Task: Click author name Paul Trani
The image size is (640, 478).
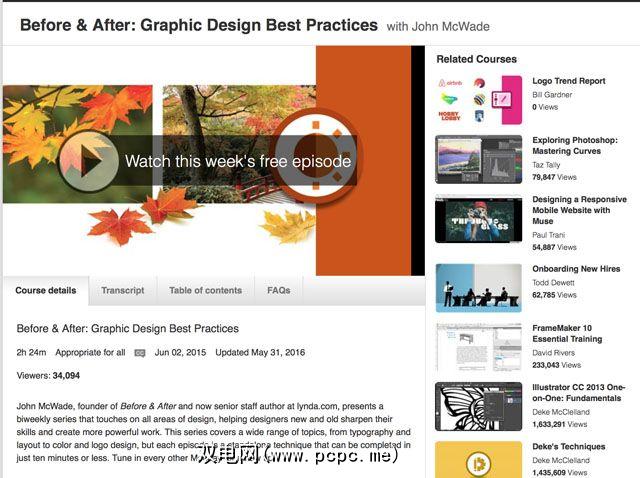Action: [x=549, y=235]
